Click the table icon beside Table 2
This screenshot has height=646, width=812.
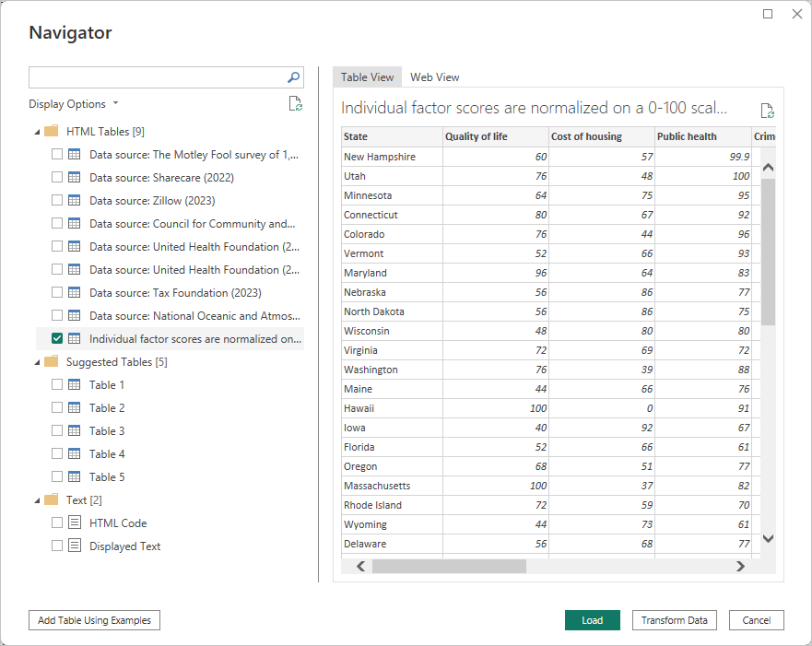75,408
